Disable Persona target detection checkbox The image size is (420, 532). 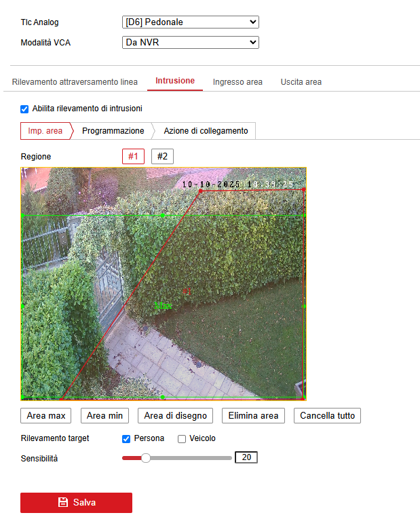tap(126, 438)
